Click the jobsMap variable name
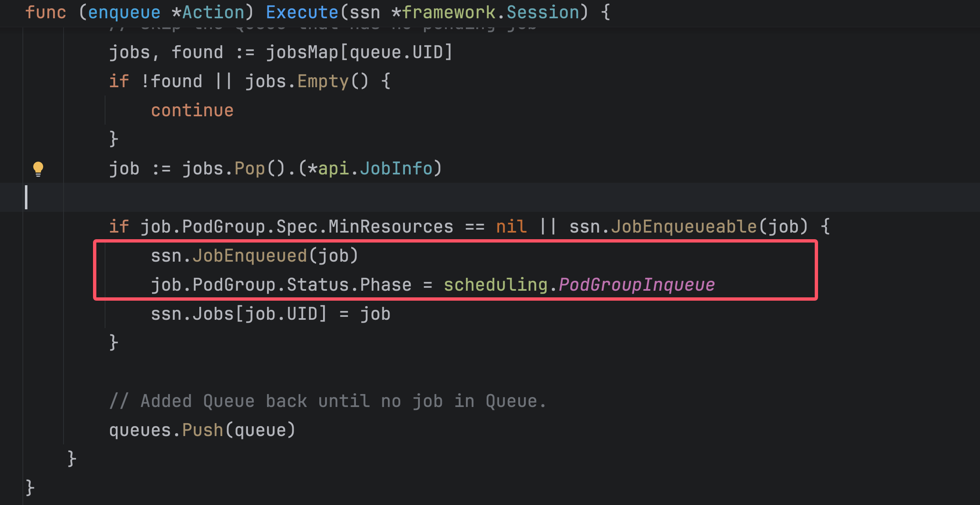This screenshot has width=980, height=505. click(x=302, y=52)
